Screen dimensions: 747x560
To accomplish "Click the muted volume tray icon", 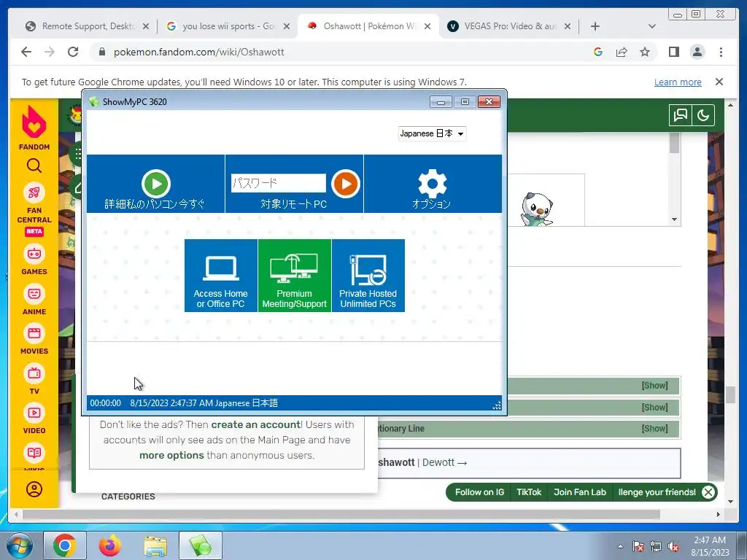I will coord(673,547).
